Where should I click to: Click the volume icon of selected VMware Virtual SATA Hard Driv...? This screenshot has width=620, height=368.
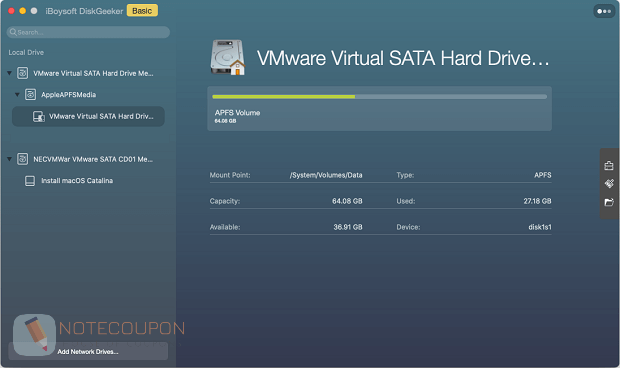[38, 116]
